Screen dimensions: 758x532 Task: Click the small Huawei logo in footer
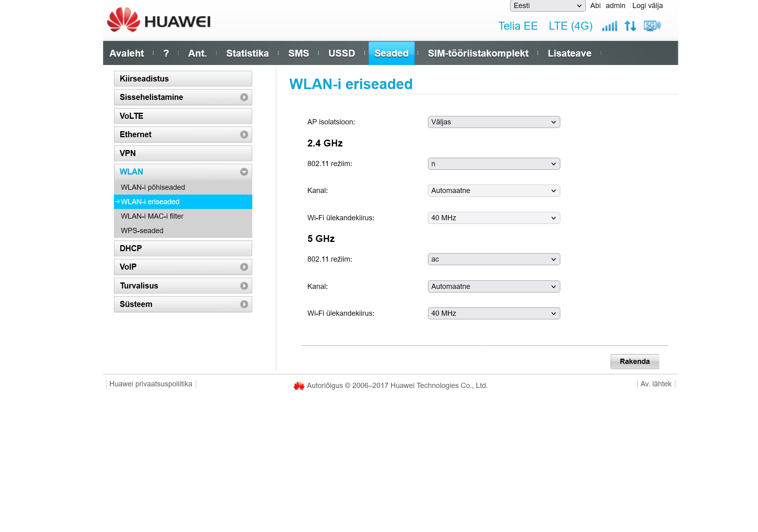tap(299, 386)
